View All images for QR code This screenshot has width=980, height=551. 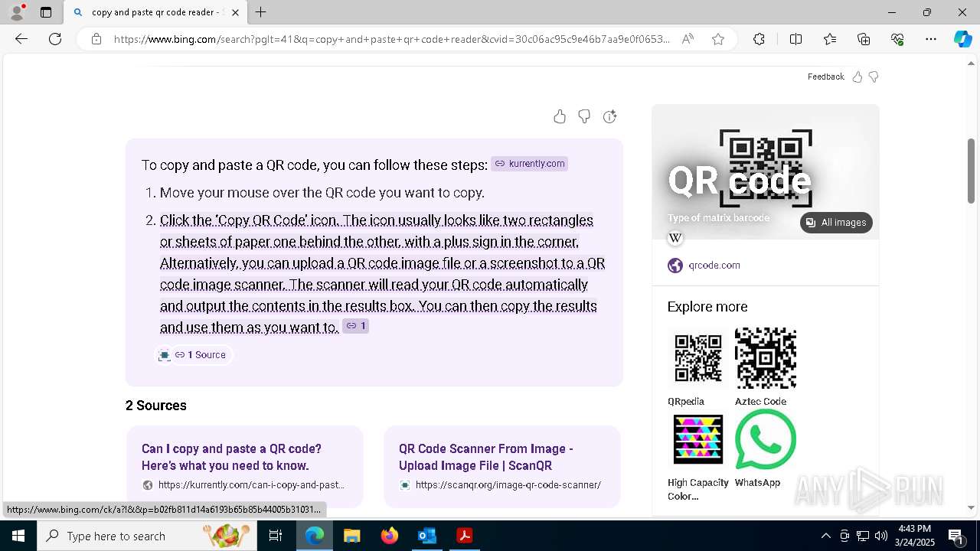click(x=836, y=223)
